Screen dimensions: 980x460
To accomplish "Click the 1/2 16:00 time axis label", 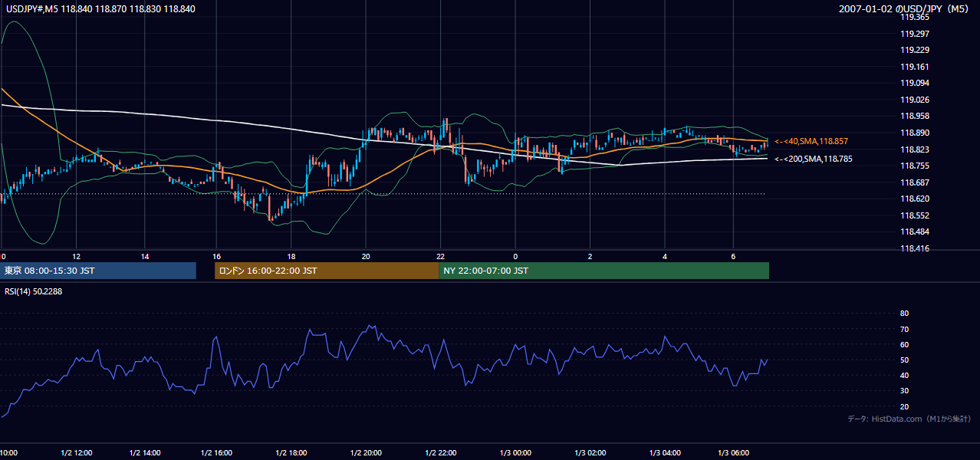I will 217,453.
